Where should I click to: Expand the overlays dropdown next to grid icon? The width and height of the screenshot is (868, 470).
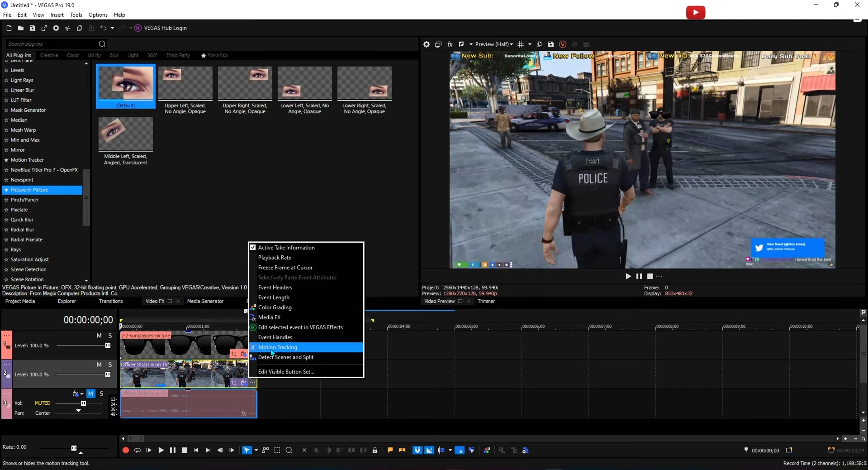[530, 44]
